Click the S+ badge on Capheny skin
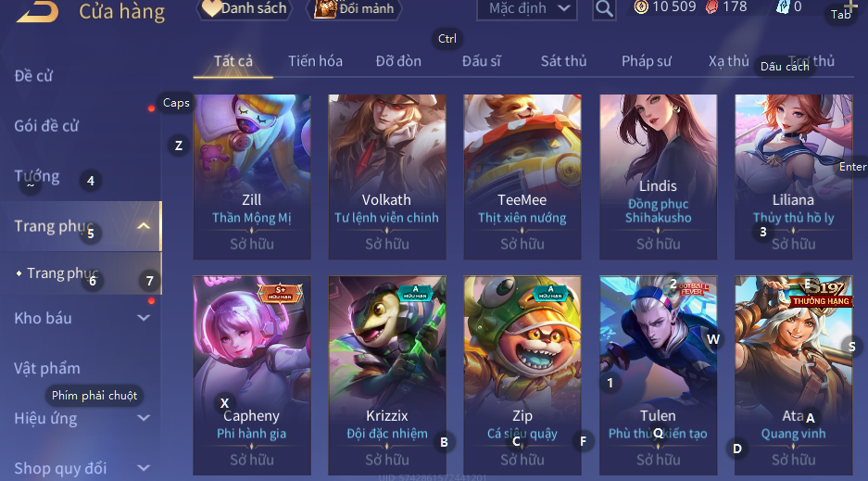Image resolution: width=868 pixels, height=481 pixels. click(281, 293)
